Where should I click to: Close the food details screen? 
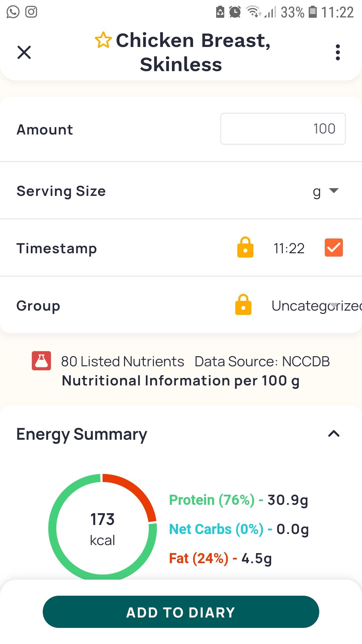pos(24,52)
